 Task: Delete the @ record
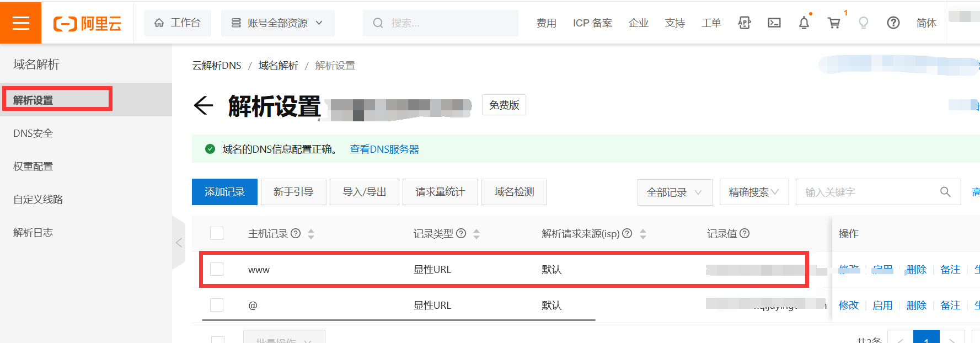tap(917, 305)
